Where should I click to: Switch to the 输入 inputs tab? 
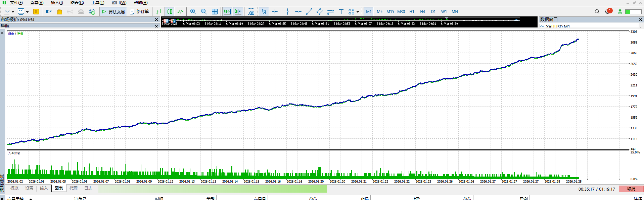coord(44,188)
